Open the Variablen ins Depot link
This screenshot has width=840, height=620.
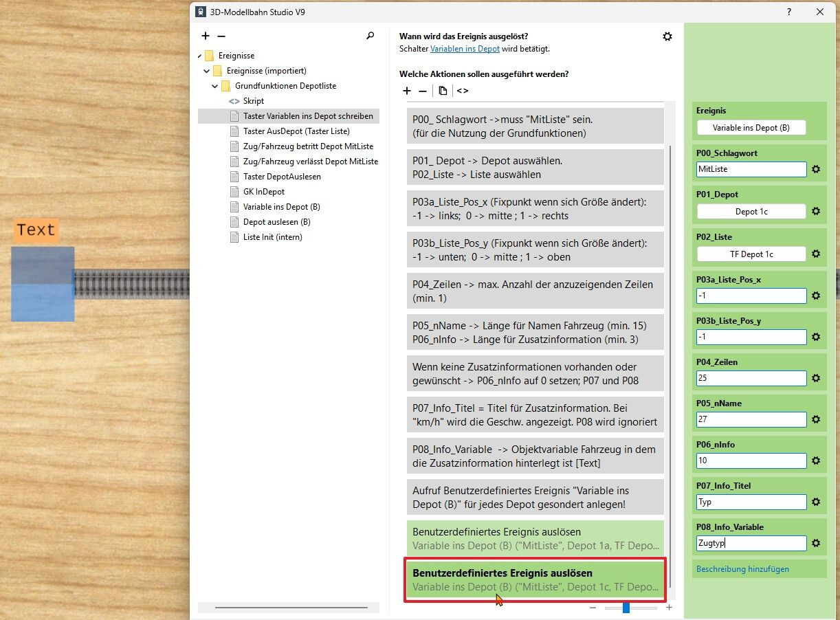pyautogui.click(x=465, y=49)
